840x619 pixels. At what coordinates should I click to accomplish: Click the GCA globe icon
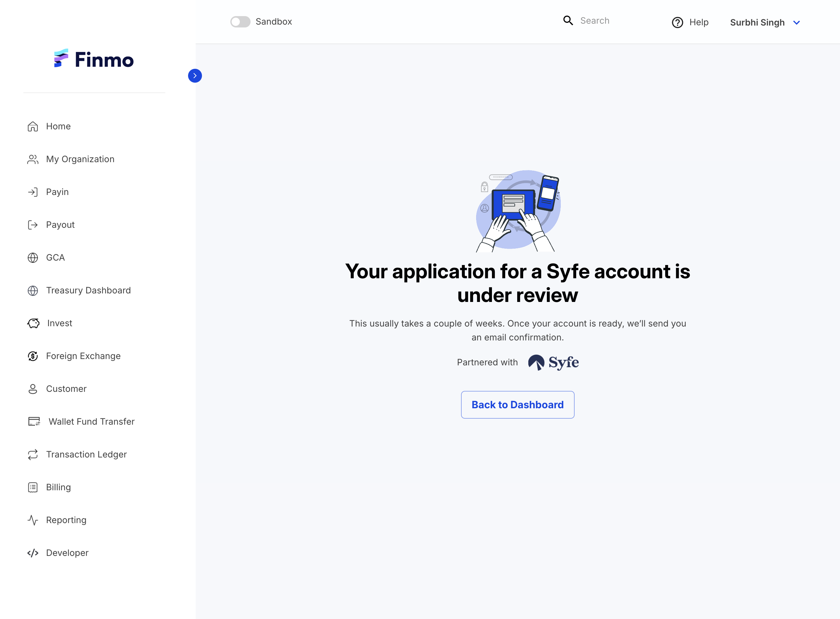(33, 258)
